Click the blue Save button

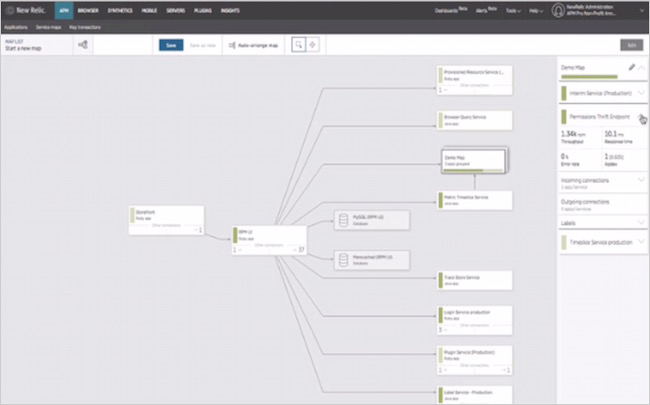(171, 45)
